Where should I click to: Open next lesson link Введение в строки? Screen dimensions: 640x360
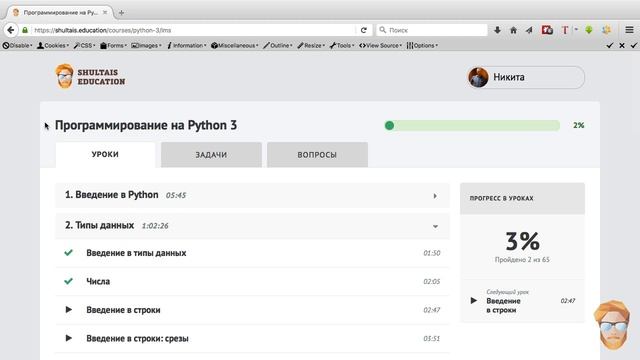tap(503, 305)
